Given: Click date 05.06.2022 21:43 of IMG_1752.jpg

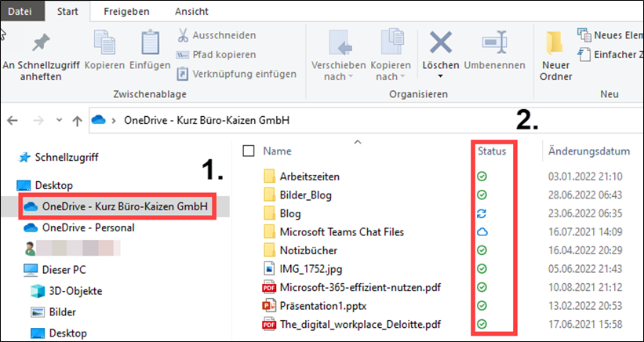Looking at the screenshot, I should 585,269.
